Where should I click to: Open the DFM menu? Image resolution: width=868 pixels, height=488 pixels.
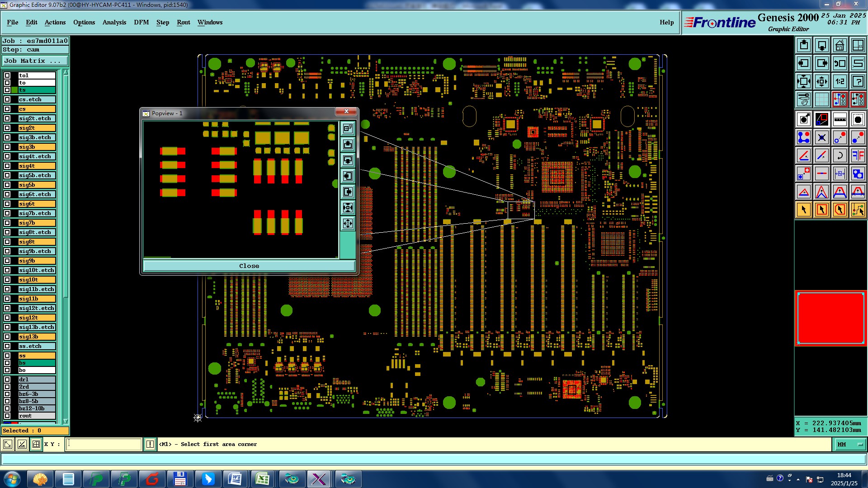point(141,22)
